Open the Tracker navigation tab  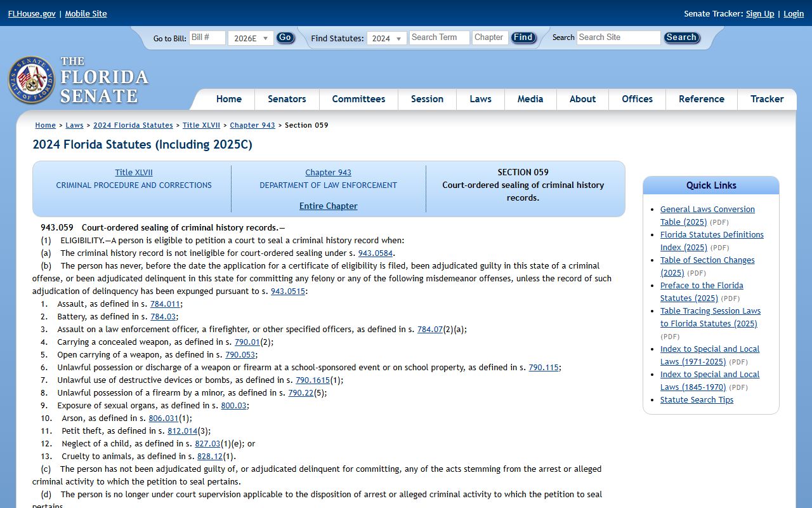(x=767, y=99)
